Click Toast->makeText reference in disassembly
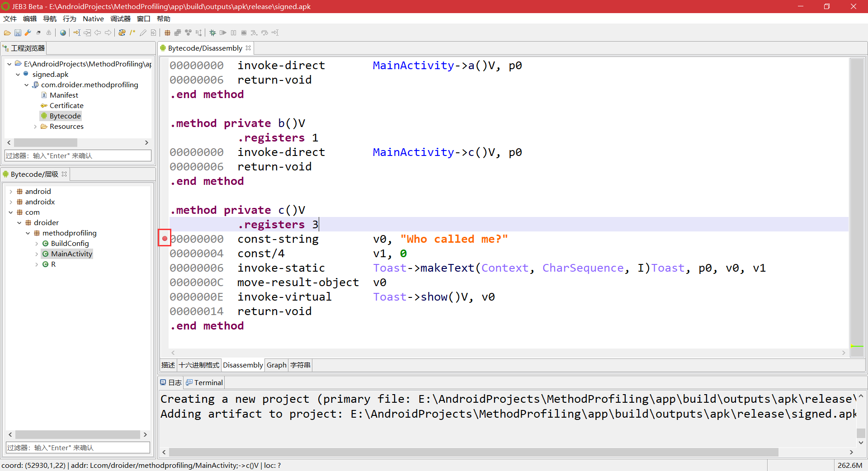 (423, 268)
